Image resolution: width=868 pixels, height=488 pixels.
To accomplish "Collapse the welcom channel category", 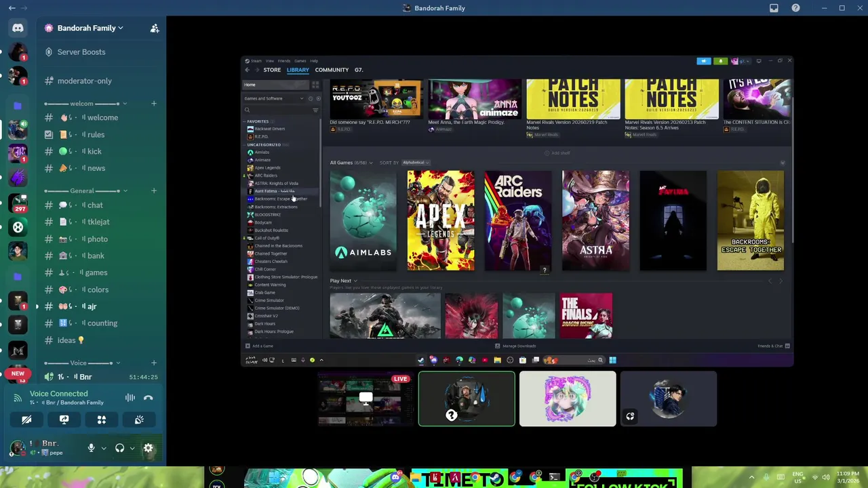I will click(85, 104).
